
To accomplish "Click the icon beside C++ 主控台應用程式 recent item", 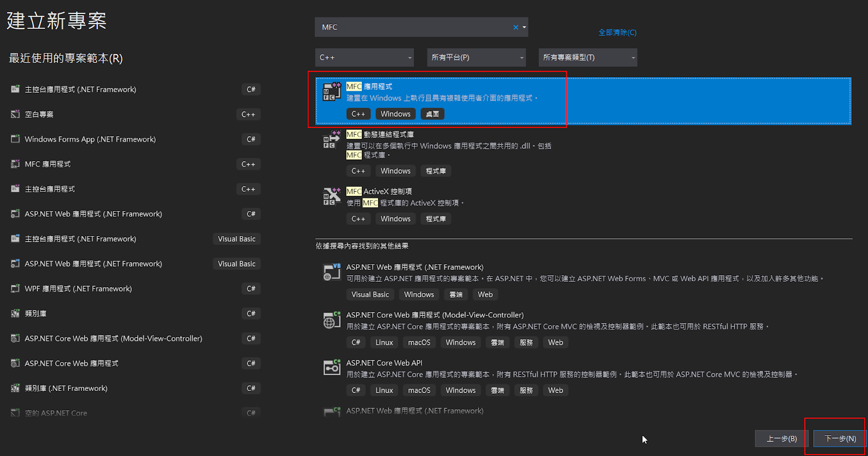I will click(x=15, y=189).
